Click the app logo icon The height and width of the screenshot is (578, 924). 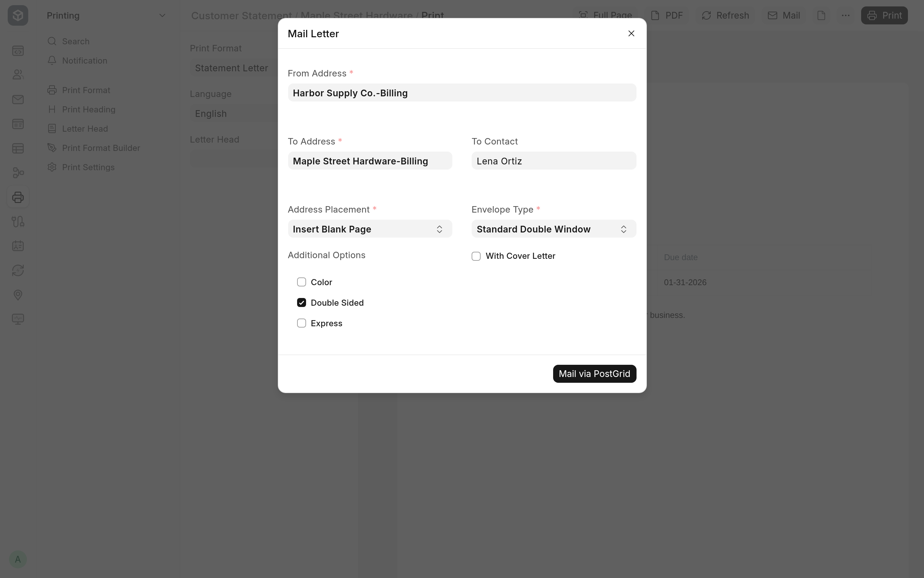pyautogui.click(x=18, y=16)
